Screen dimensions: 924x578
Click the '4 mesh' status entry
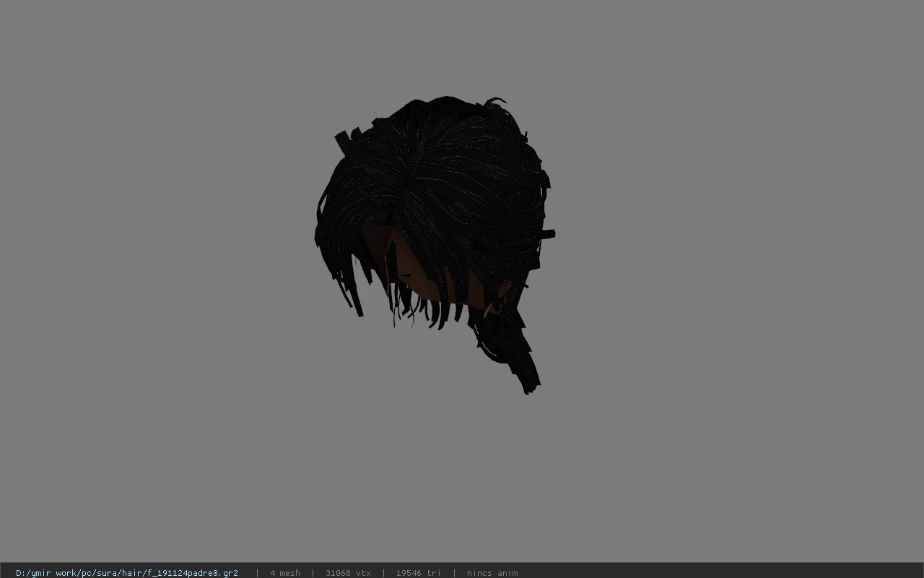pyautogui.click(x=285, y=573)
